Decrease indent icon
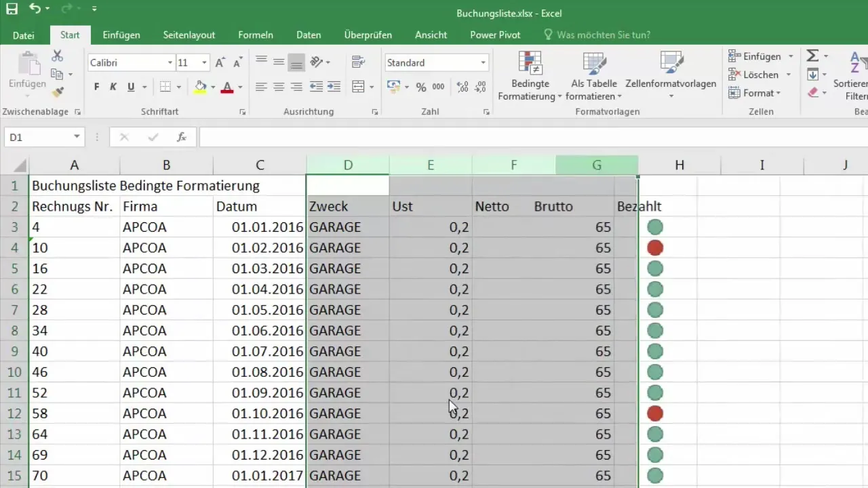The height and width of the screenshot is (488, 868). 316,87
